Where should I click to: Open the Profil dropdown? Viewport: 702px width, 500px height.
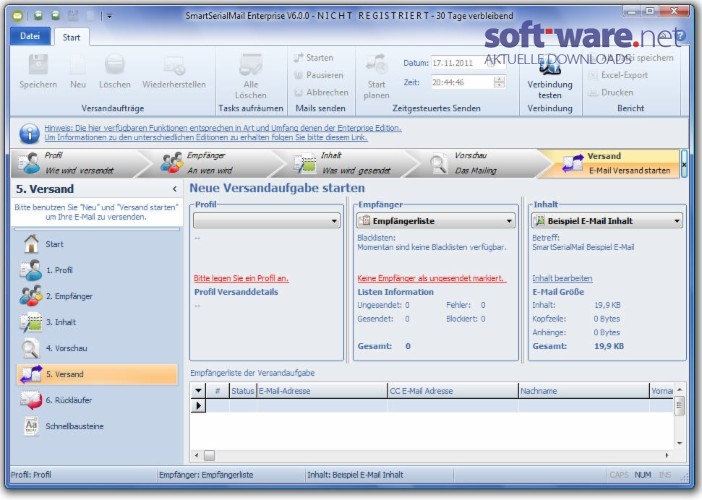[x=267, y=221]
